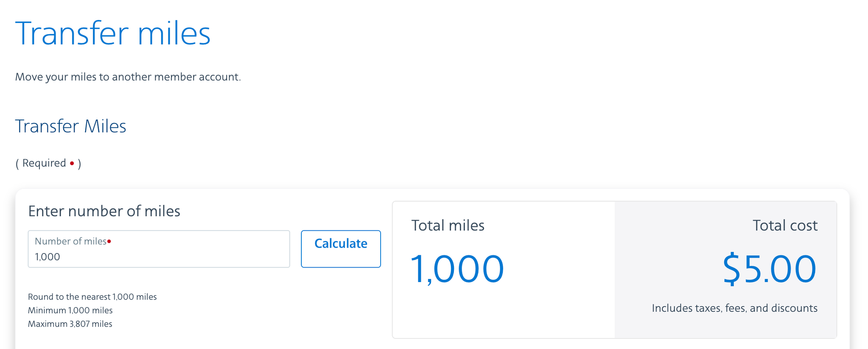The image size is (868, 349).
Task: Click the Number of miles field label
Action: tap(70, 241)
